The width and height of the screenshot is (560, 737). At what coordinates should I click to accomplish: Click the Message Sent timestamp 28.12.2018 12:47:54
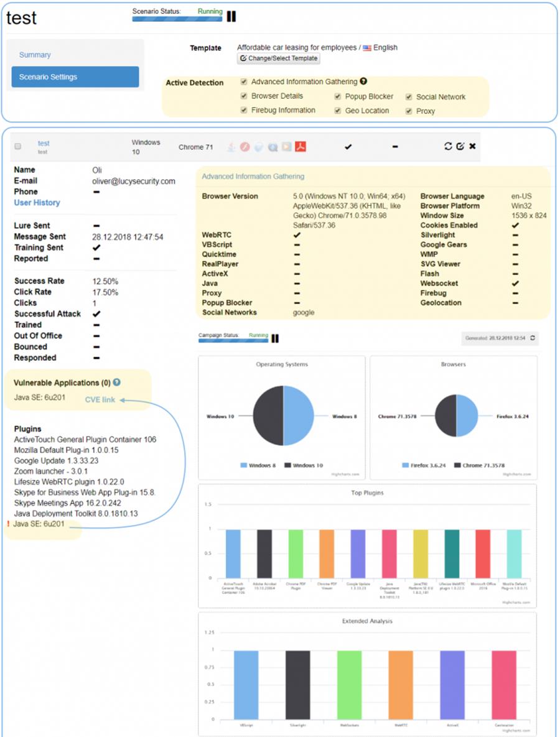(128, 237)
